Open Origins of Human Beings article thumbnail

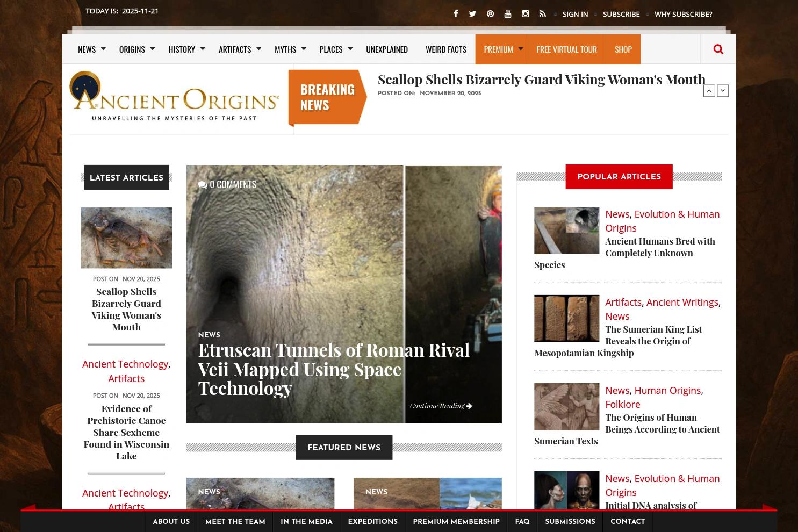[x=566, y=407]
